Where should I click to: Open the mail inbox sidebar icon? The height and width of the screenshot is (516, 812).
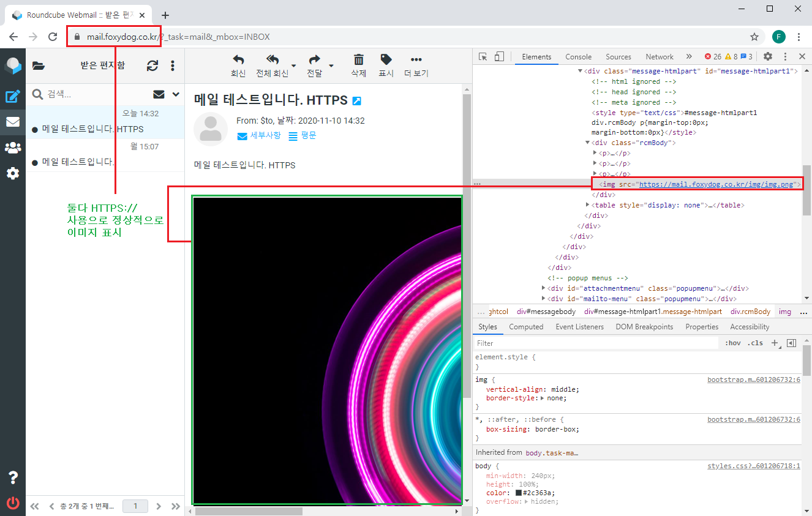13,122
